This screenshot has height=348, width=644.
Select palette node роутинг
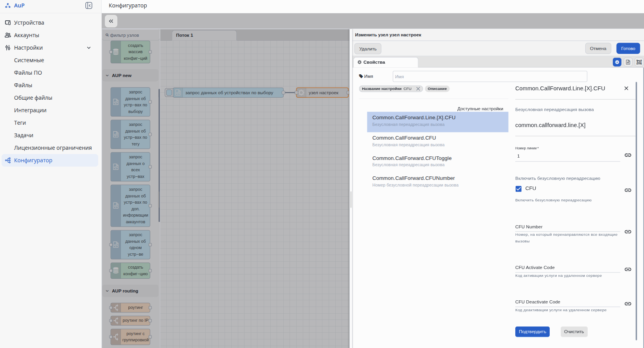coord(130,308)
